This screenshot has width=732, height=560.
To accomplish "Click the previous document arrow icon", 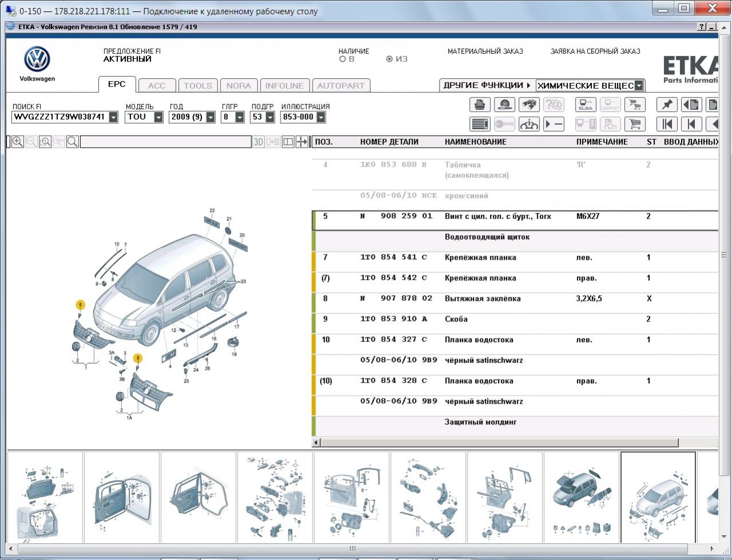I will coord(691,105).
